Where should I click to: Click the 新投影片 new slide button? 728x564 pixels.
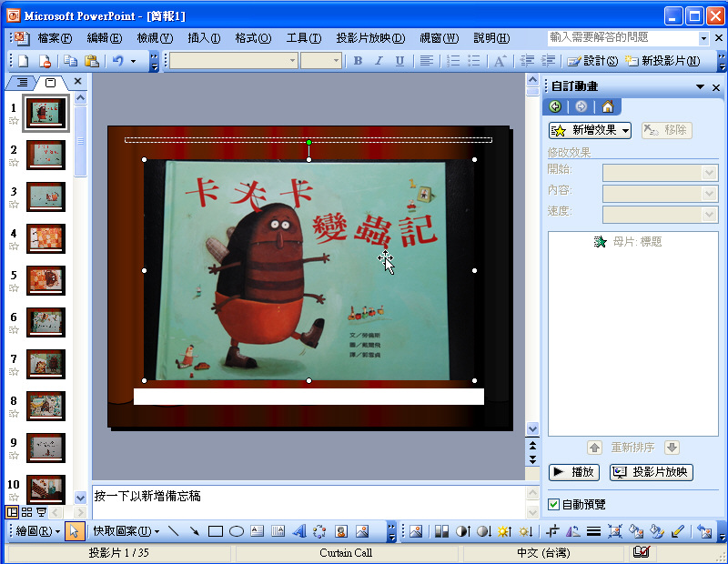coord(662,61)
